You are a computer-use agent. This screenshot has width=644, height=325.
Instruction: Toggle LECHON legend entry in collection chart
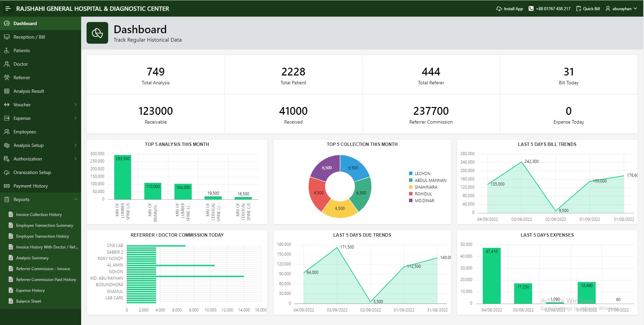click(422, 173)
